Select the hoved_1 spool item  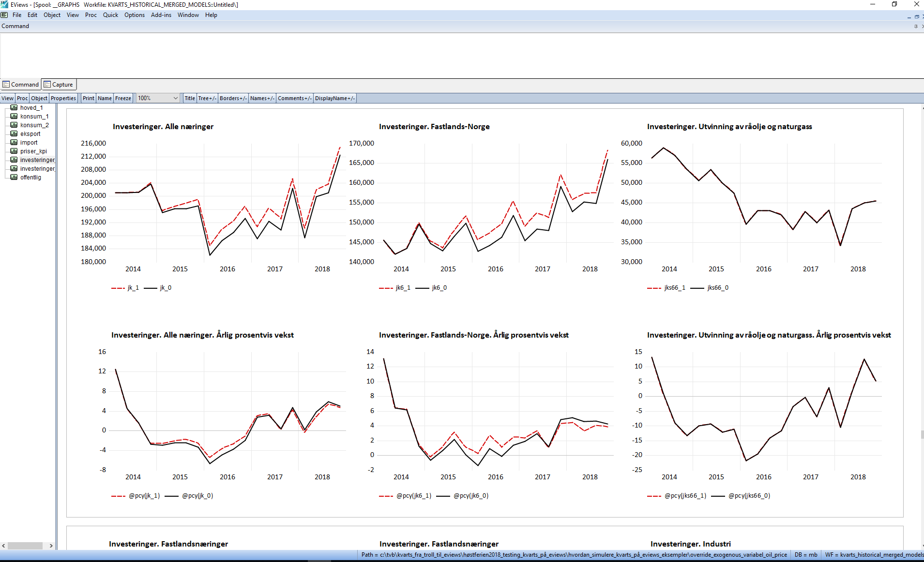coord(31,108)
